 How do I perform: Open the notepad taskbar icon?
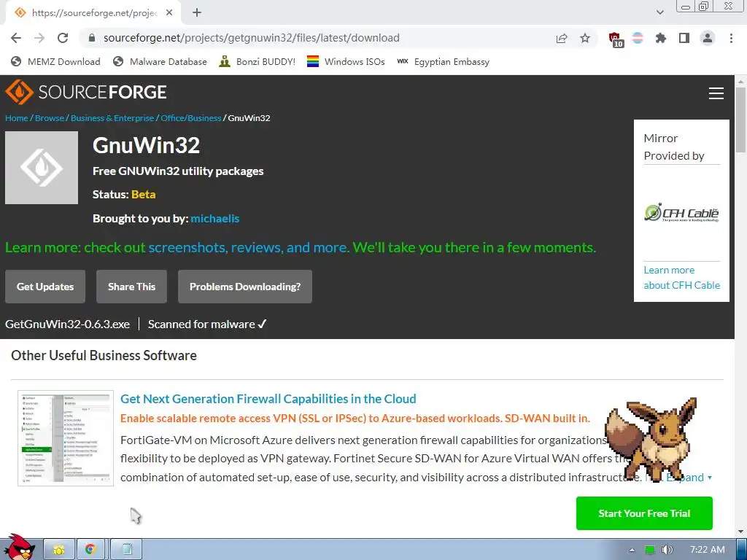click(127, 550)
